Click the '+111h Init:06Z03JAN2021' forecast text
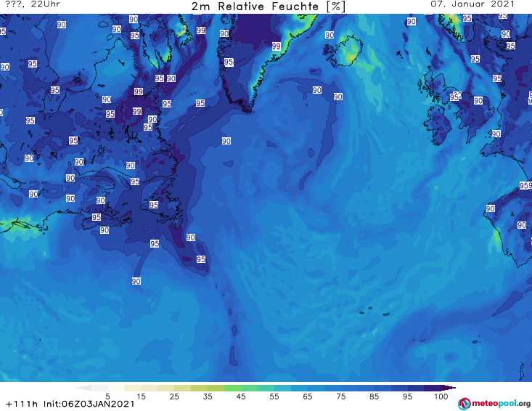Viewport: 532px width, 411px height. [x=70, y=404]
